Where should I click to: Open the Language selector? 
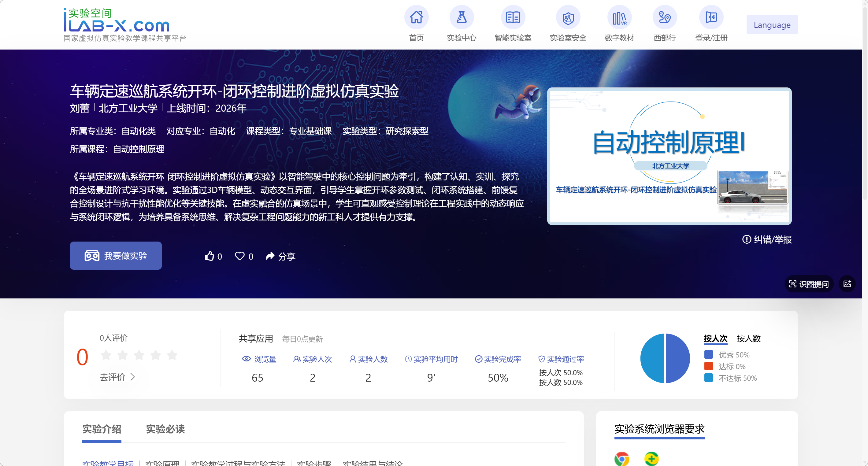tap(772, 24)
